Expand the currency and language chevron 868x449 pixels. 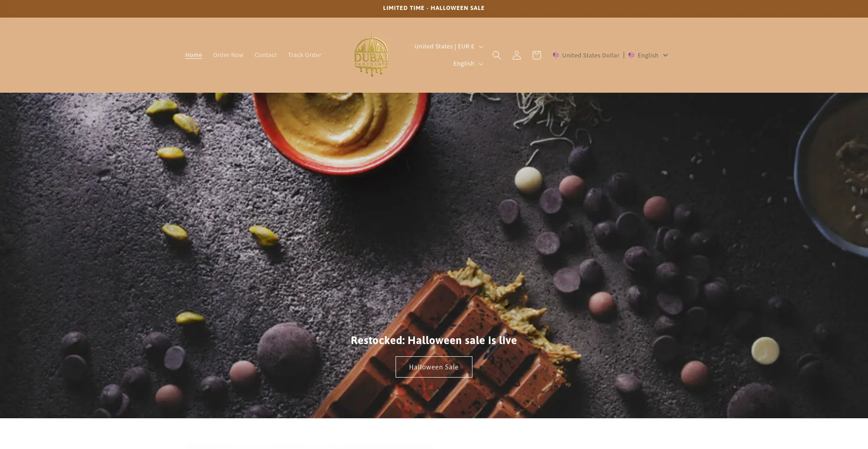665,55
